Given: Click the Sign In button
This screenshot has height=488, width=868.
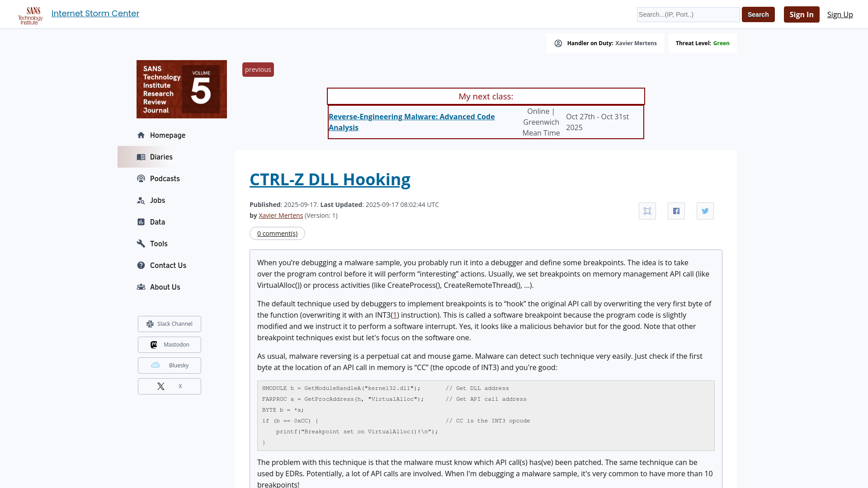Looking at the screenshot, I should [x=802, y=14].
